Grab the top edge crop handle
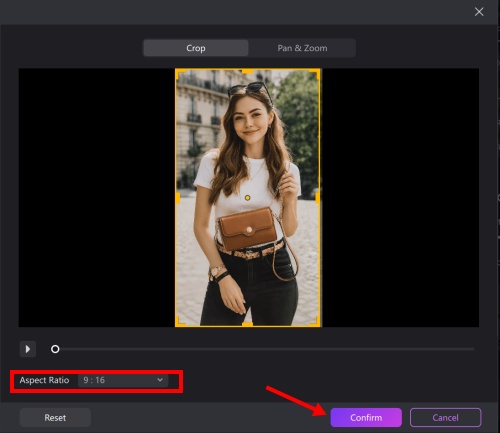 247,71
